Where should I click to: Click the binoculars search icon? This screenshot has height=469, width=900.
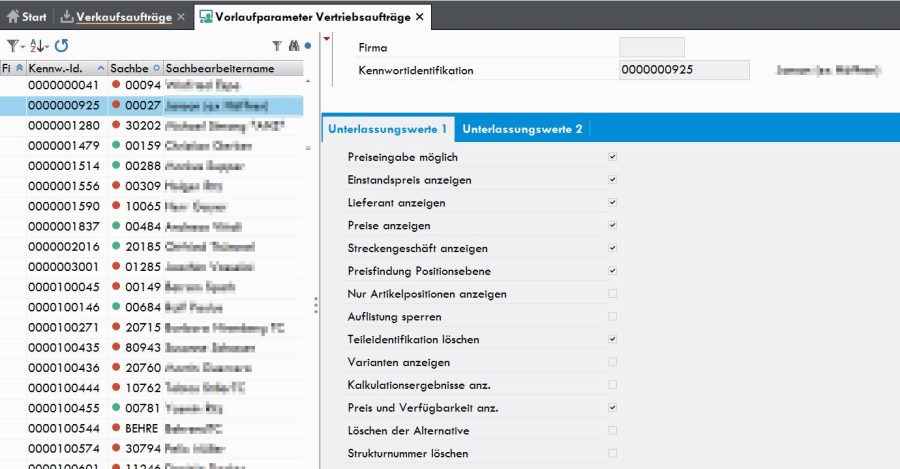coord(293,46)
